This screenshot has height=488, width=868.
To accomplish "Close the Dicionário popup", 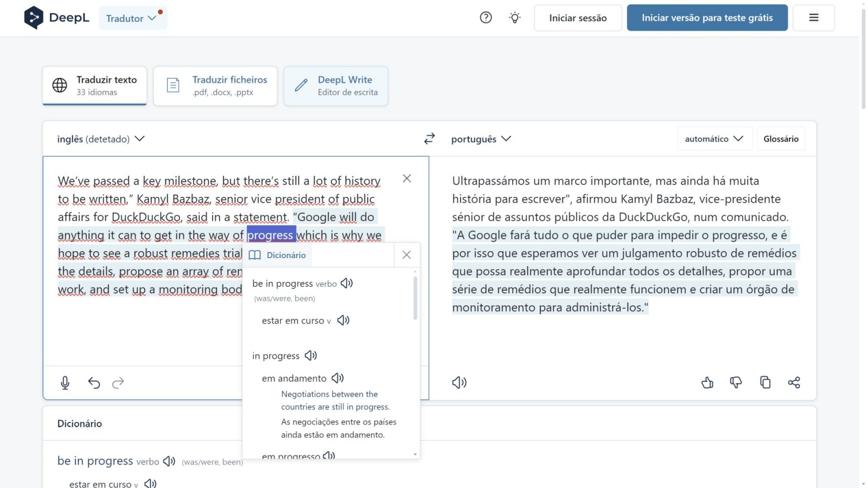I will (x=406, y=255).
